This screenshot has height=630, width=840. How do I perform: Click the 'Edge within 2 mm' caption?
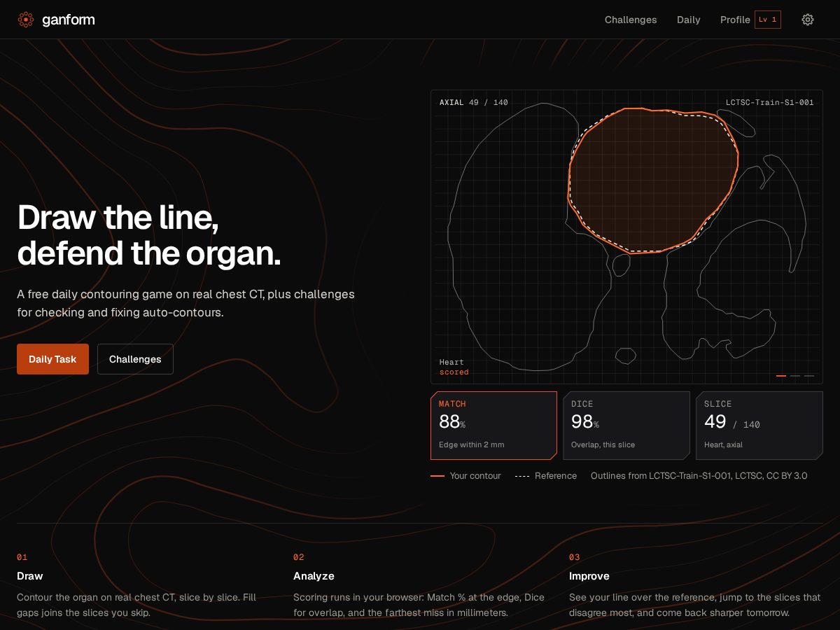coord(472,445)
